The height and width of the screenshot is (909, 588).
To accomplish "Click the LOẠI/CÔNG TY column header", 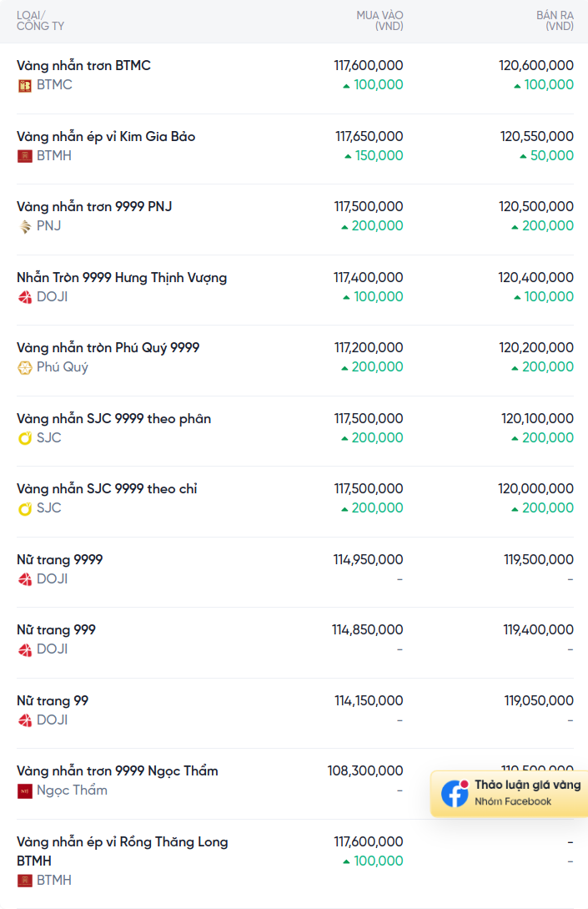I will [40, 21].
